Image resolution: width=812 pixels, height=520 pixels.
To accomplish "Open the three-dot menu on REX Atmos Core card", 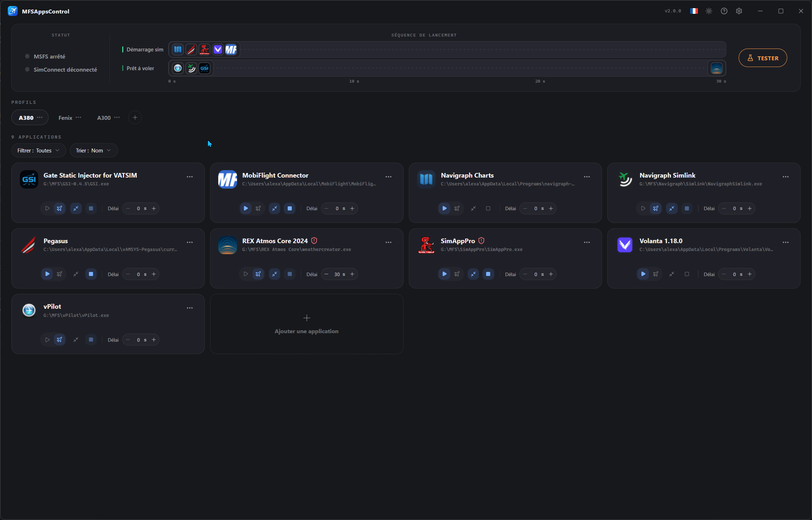I will pyautogui.click(x=389, y=242).
